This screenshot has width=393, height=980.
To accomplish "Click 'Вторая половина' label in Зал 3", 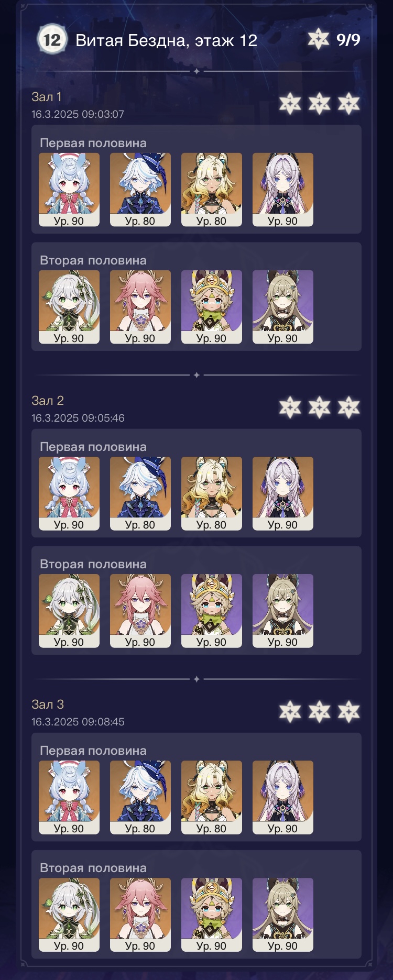I will point(93,868).
